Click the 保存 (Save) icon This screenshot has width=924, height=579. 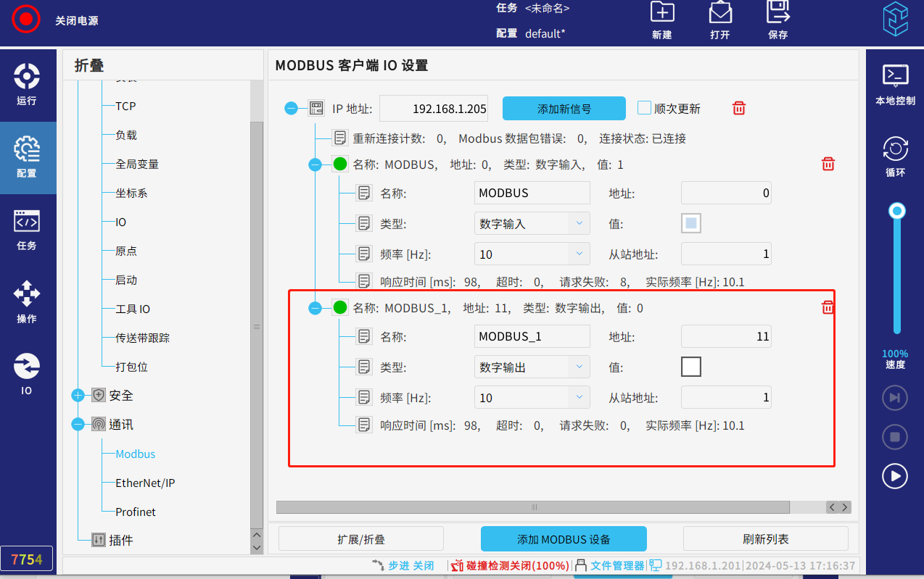[x=777, y=13]
